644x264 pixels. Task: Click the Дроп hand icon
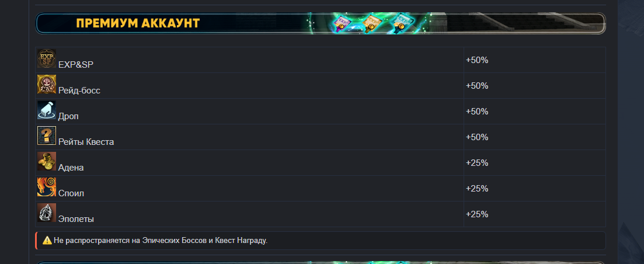pyautogui.click(x=46, y=110)
